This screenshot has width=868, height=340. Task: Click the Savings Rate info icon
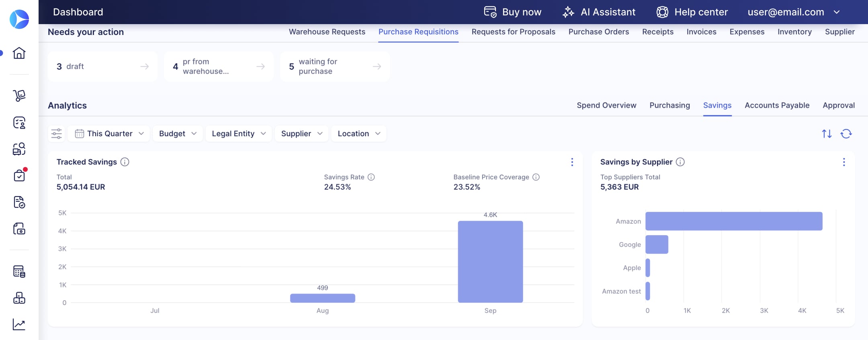click(371, 177)
